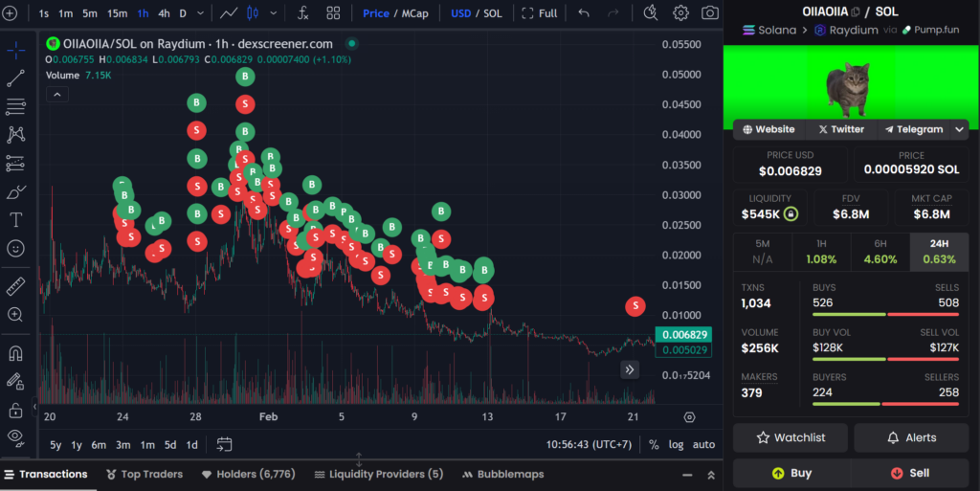Screen dimensions: 980x491
Task: Open the forecasting and measurement tools
Action: tap(15, 163)
